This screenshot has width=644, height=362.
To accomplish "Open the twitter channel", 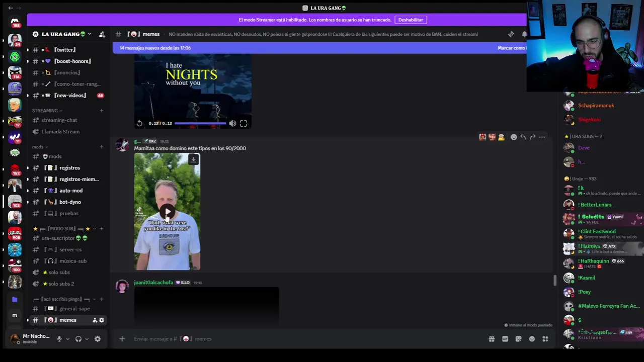I will click(x=65, y=50).
